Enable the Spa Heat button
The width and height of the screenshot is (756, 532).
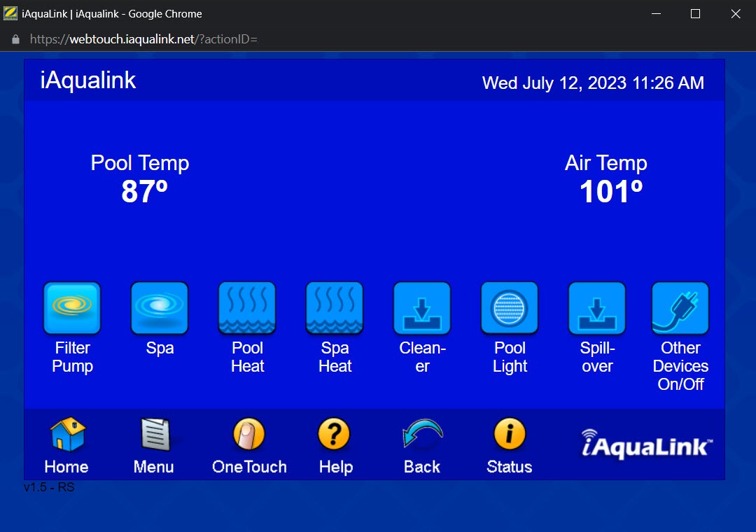pos(335,308)
